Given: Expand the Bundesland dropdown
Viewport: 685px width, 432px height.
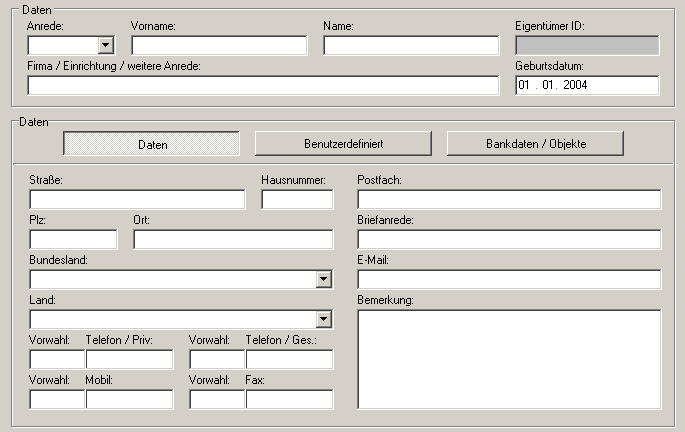Looking at the screenshot, I should (x=323, y=280).
